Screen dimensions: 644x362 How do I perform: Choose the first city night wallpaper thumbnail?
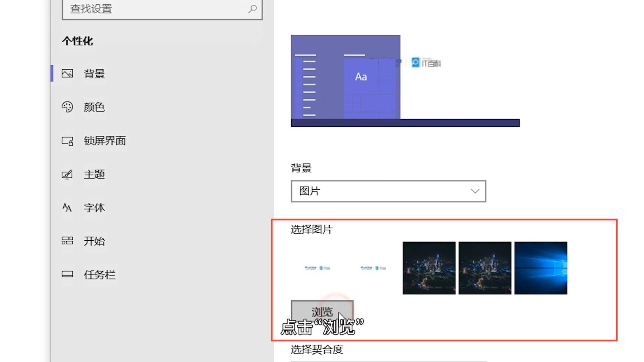point(429,268)
